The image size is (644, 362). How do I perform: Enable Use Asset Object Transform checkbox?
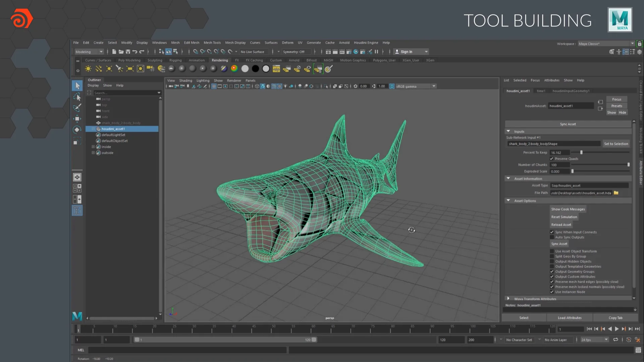tap(552, 251)
